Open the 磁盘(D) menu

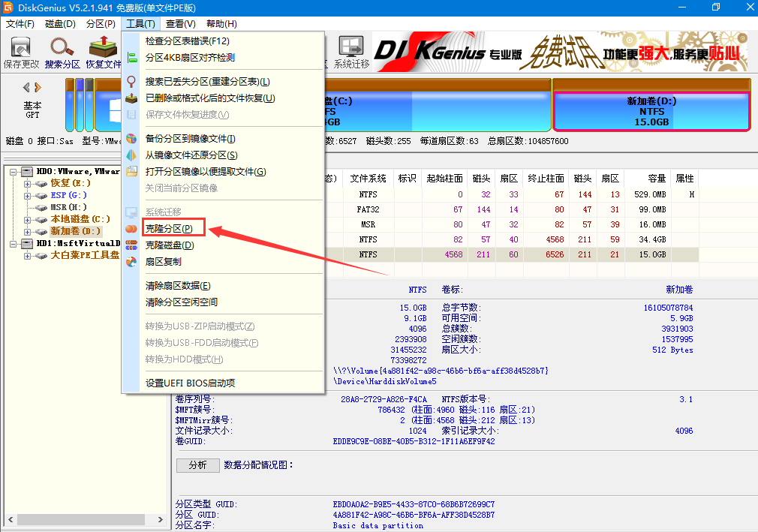click(61, 24)
